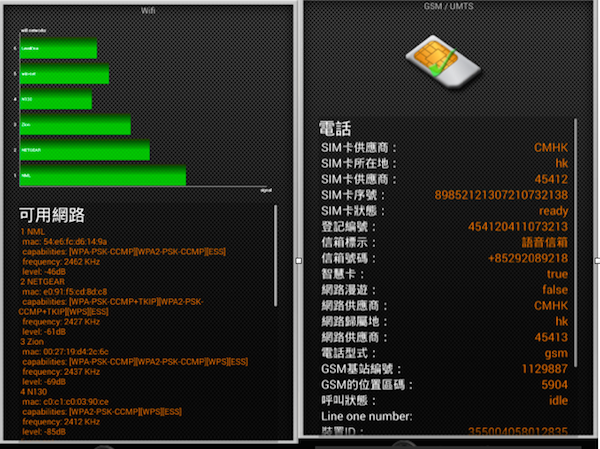Select SIM serial 8985212130721073 2138
Viewport: 600px width, 449px height.
coord(501,195)
